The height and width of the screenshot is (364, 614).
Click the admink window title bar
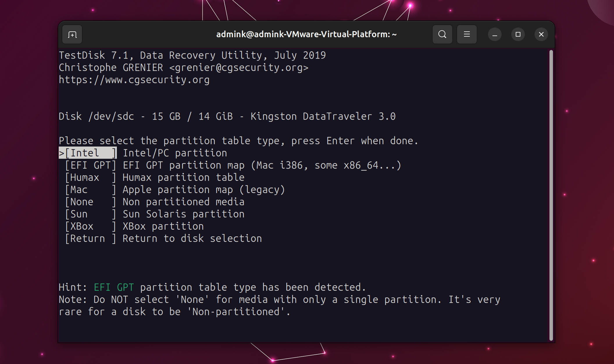point(306,34)
